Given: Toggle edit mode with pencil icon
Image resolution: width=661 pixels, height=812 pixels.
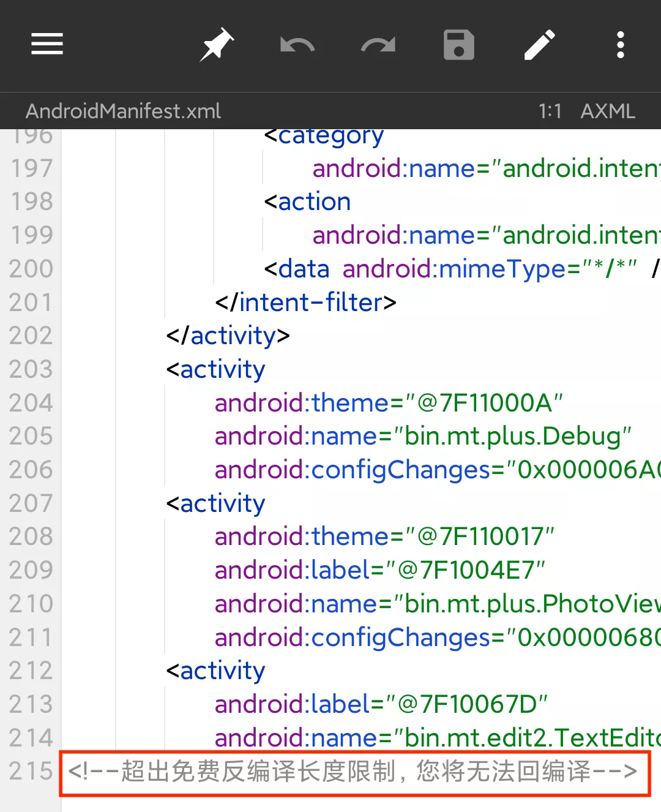Looking at the screenshot, I should click(540, 45).
